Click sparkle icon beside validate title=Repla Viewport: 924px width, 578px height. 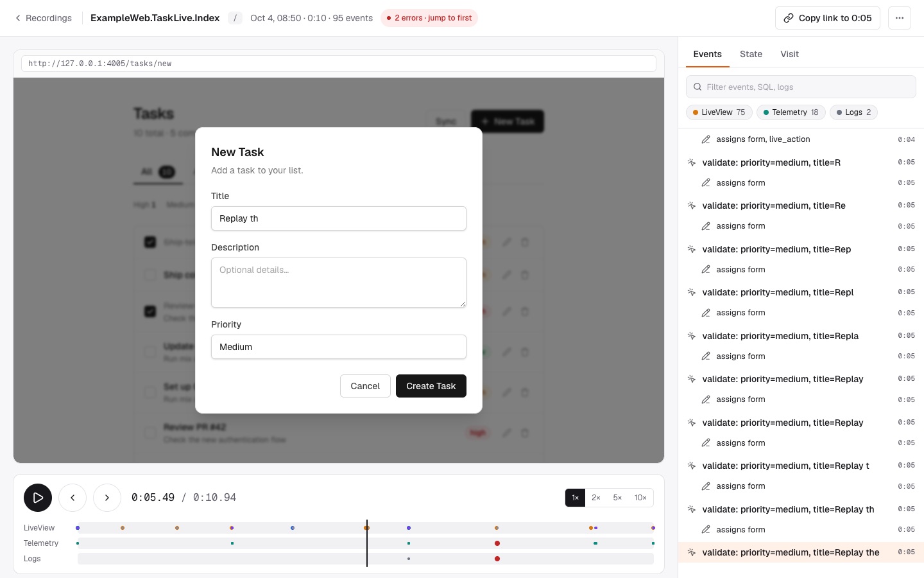point(692,336)
